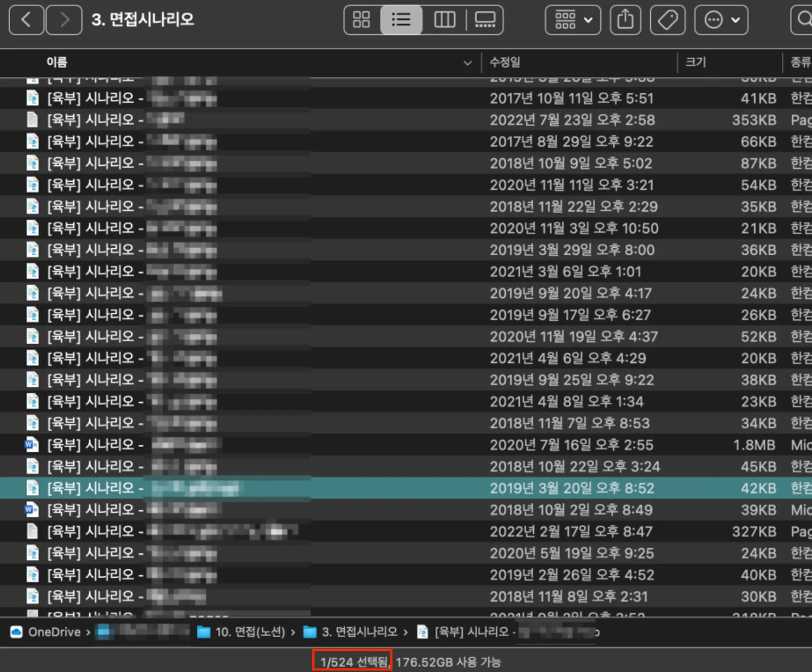
Task: Sort by the 이름 column header
Action: tap(57, 62)
